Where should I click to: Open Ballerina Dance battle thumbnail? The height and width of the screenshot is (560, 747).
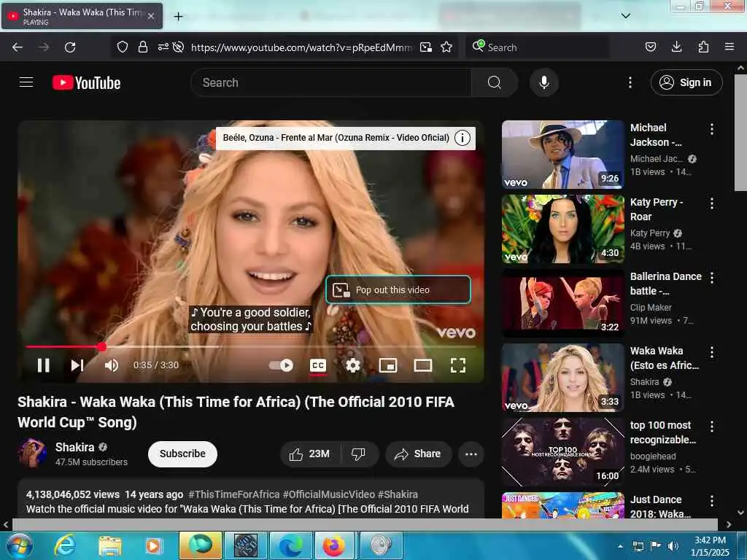click(562, 303)
